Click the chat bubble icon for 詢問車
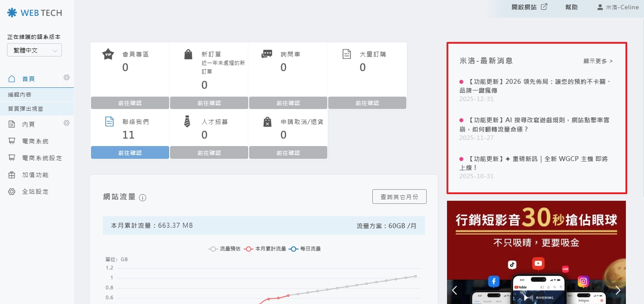This screenshot has height=304, width=644. [267, 54]
